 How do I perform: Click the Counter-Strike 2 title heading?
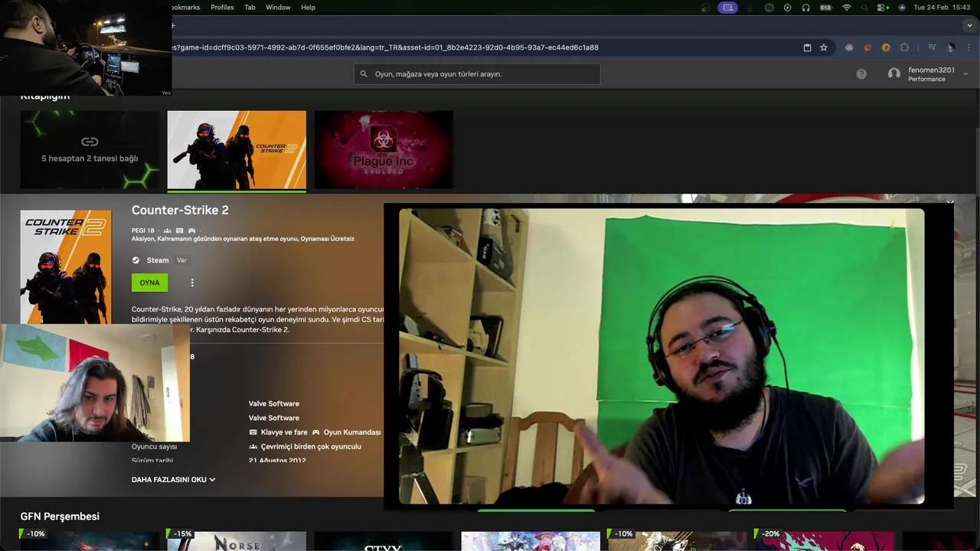pyautogui.click(x=180, y=210)
